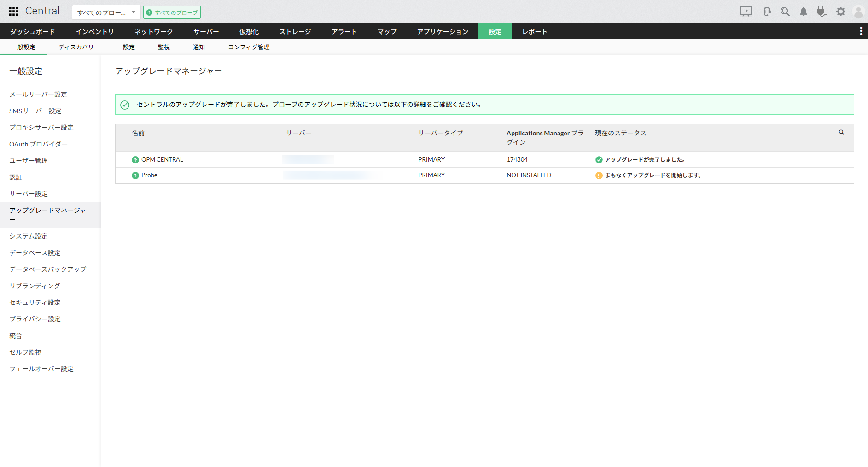Open データベースバックアップ in the sidebar
This screenshot has width=868, height=467.
point(48,269)
